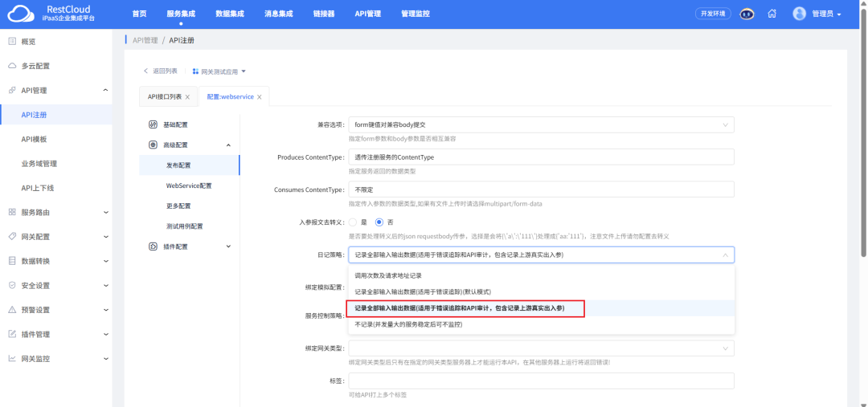Click the robot assistant icon in header
This screenshot has height=407, width=868.
747,14
